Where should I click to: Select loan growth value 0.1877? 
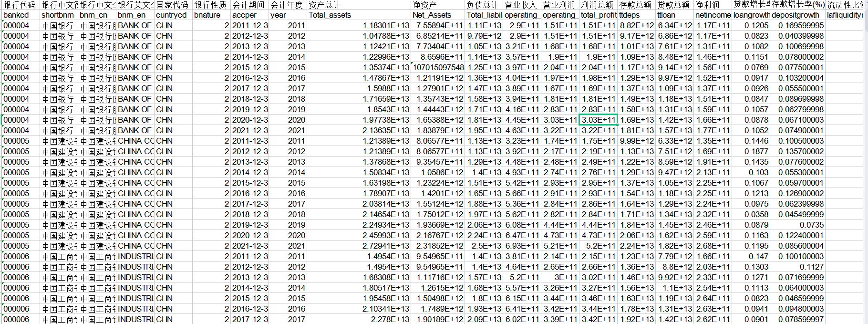click(x=751, y=151)
